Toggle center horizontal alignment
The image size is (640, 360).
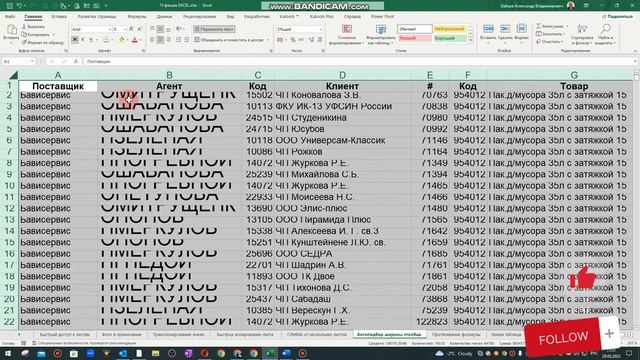click(x=160, y=40)
